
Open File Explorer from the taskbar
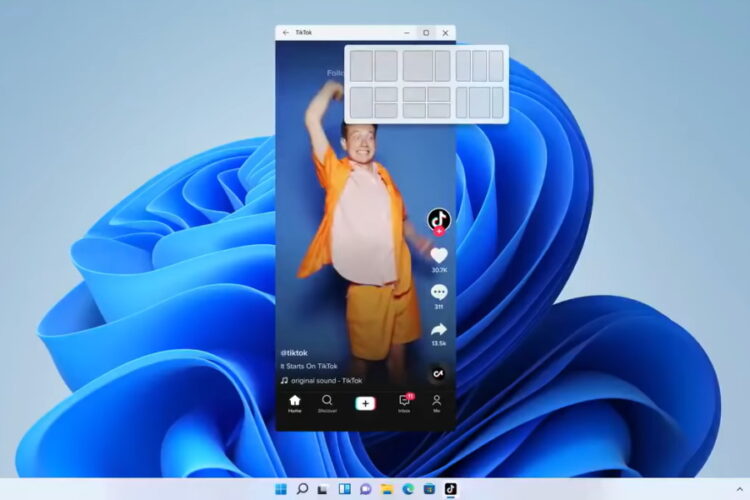tap(387, 489)
